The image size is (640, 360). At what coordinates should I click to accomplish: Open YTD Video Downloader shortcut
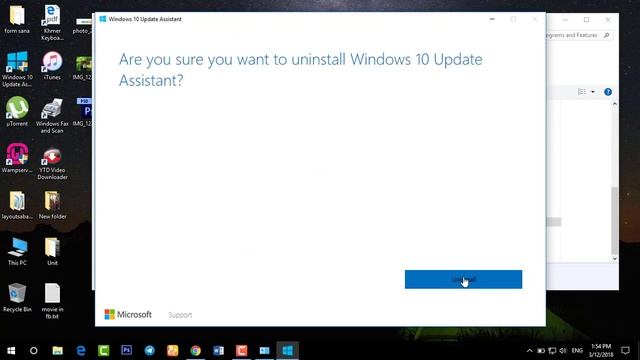tap(52, 163)
